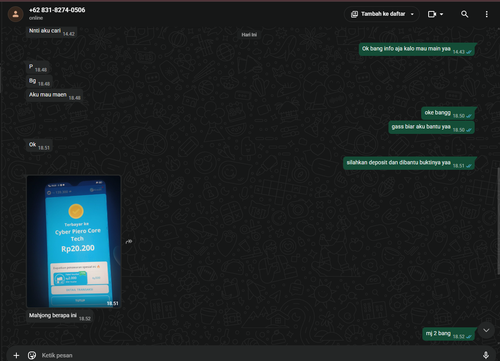Start a video call
Viewport: 500px width, 361px height.
click(432, 14)
